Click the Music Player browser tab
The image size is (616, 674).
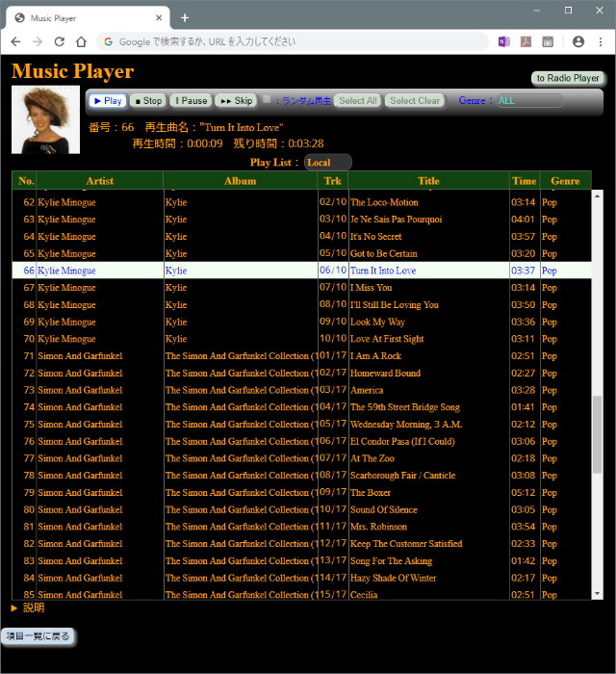pyautogui.click(x=88, y=18)
